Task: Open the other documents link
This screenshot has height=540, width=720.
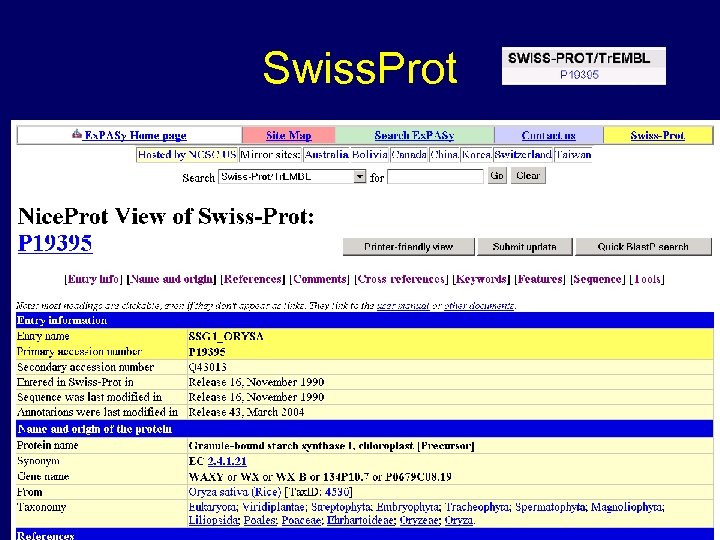Action: tap(479, 306)
